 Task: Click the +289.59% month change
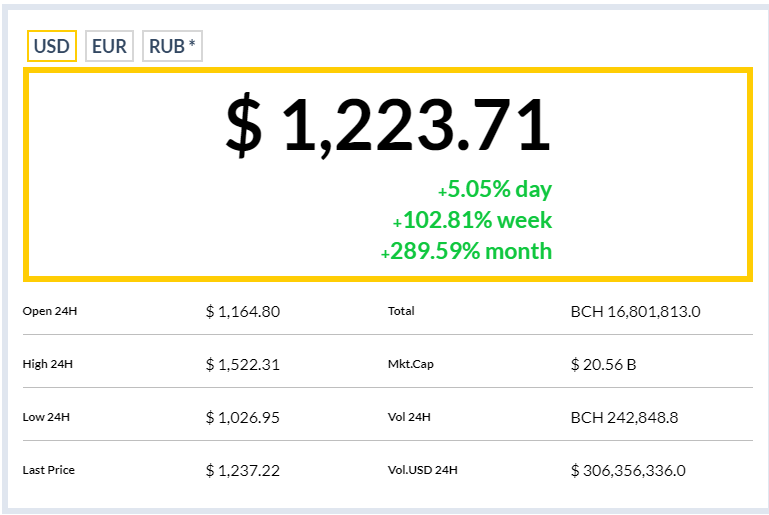[x=466, y=251]
